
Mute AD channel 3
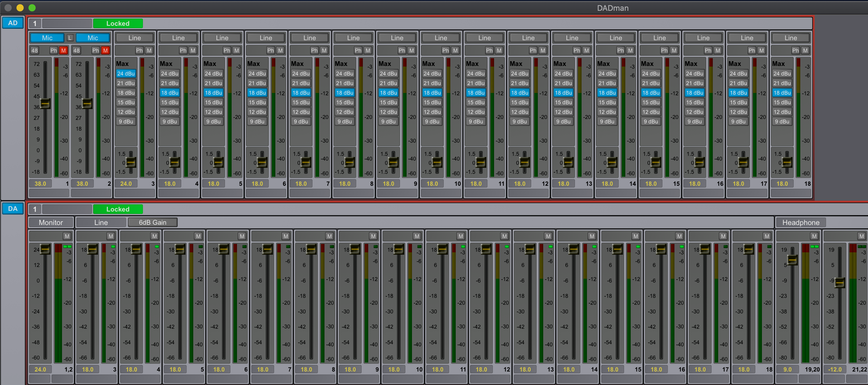tap(149, 51)
